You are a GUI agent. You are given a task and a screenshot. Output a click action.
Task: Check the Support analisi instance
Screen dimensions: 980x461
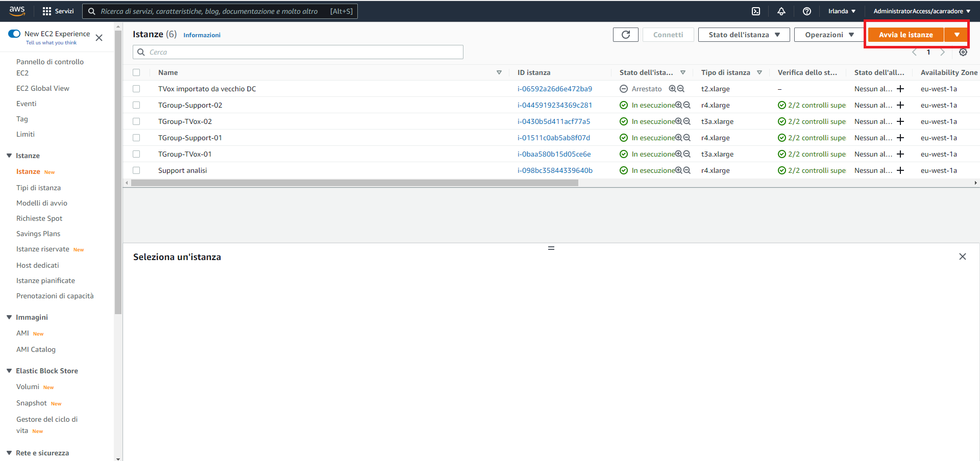[x=136, y=170]
